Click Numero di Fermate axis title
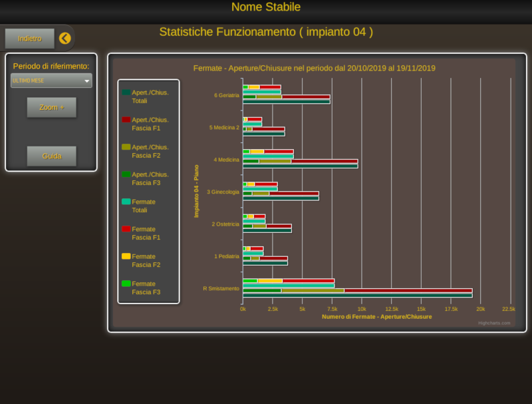The height and width of the screenshot is (404, 532). (376, 317)
